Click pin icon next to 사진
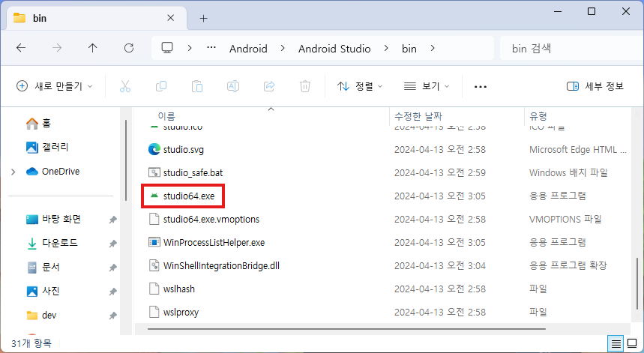 click(x=112, y=292)
